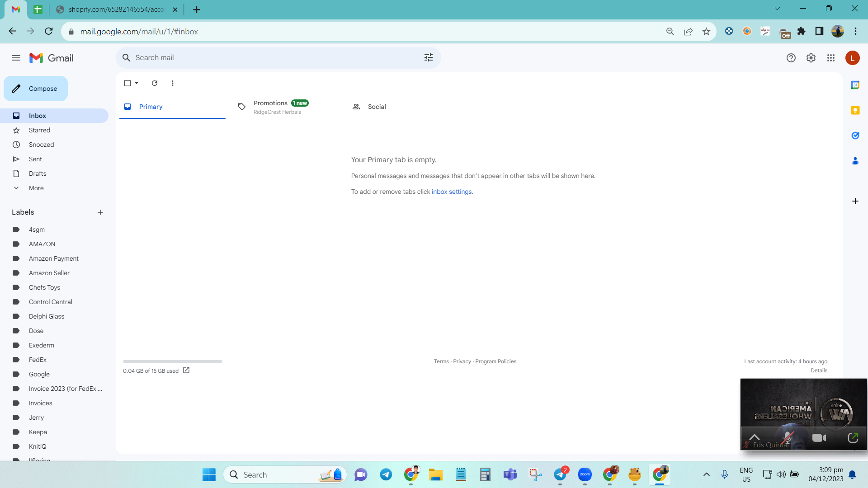
Task: Bookmark this page with star icon
Action: 706,32
